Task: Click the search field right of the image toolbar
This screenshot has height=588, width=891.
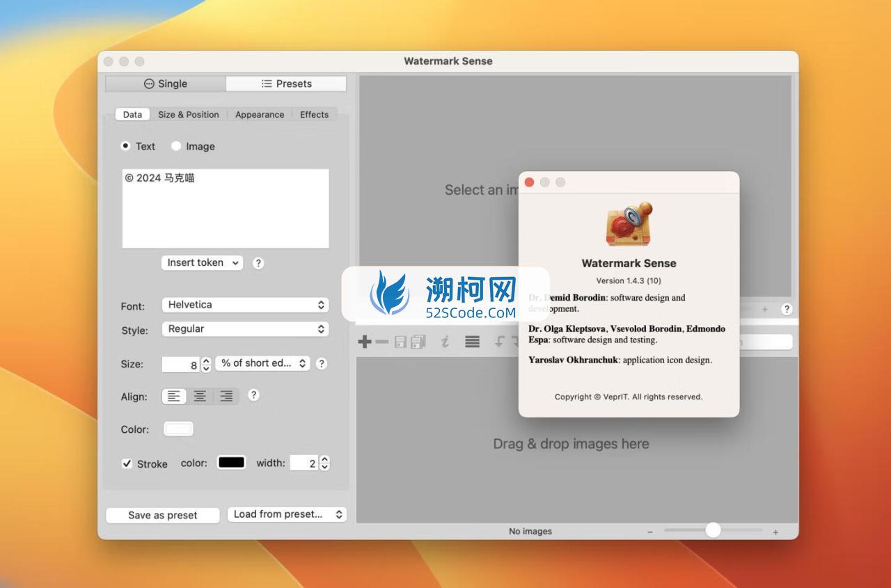Action: point(764,342)
